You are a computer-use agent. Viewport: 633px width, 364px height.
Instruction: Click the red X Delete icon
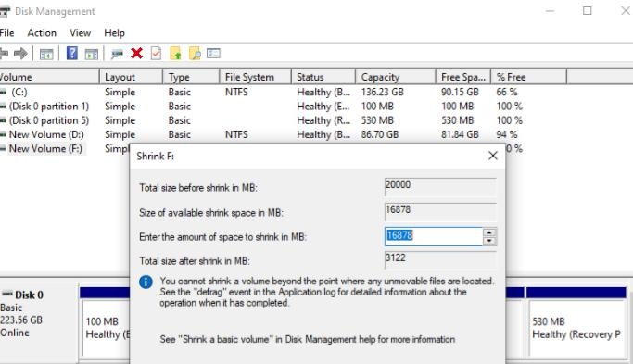tap(137, 54)
